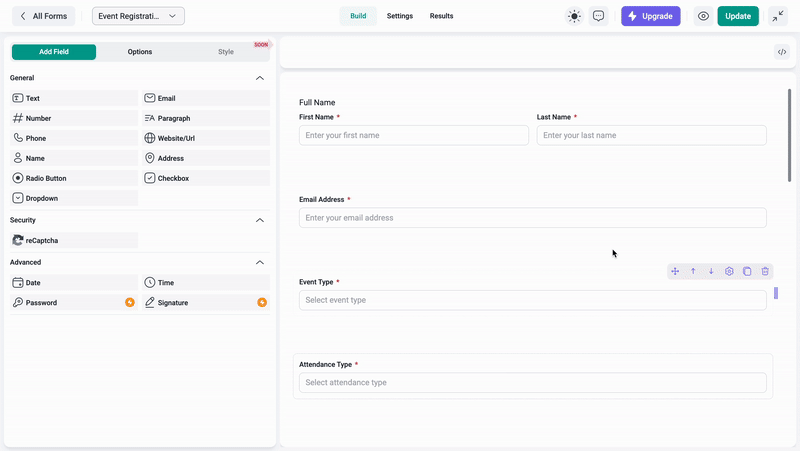Switch to the Options tab

click(140, 52)
